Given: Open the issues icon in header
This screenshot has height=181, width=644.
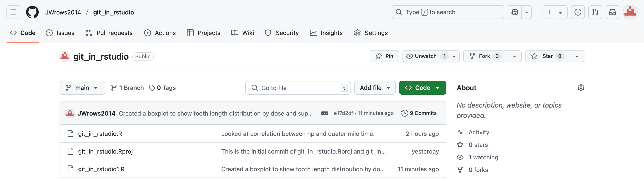Looking at the screenshot, I should (578, 12).
